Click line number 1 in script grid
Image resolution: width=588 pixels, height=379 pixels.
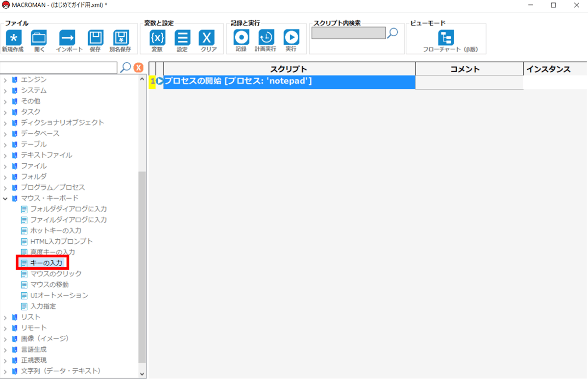click(152, 81)
